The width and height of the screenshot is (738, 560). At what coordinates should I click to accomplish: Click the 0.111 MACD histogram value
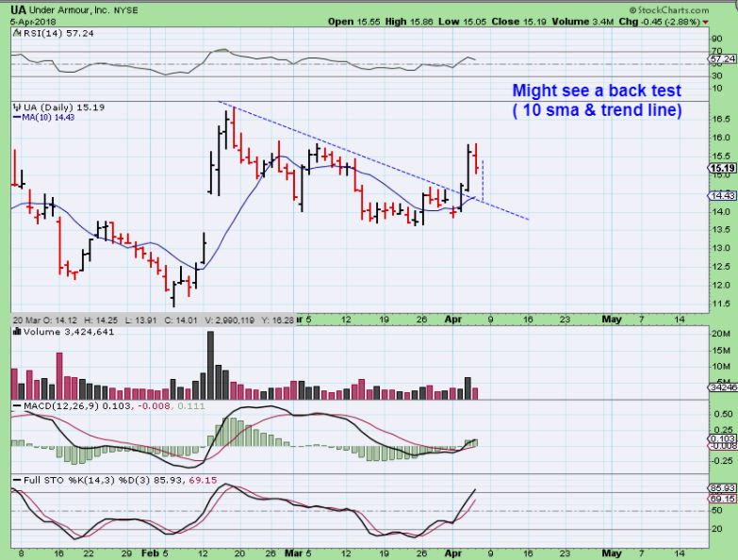[x=191, y=405]
